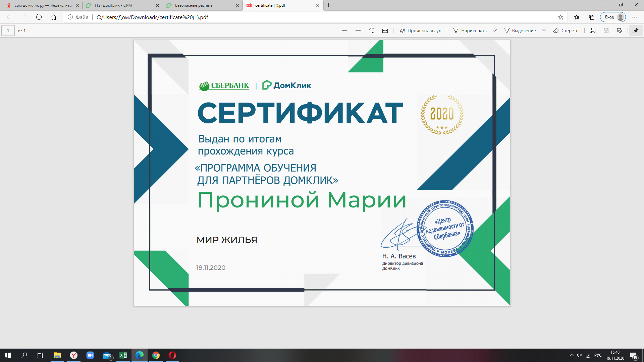Click the fit to page icon
The image size is (644, 362).
coord(385,31)
